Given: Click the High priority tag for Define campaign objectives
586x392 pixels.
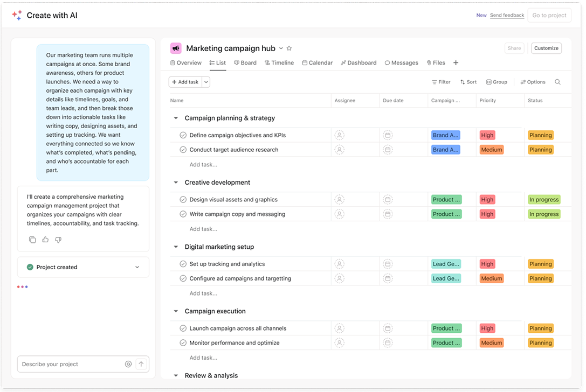Looking at the screenshot, I should click(x=487, y=135).
